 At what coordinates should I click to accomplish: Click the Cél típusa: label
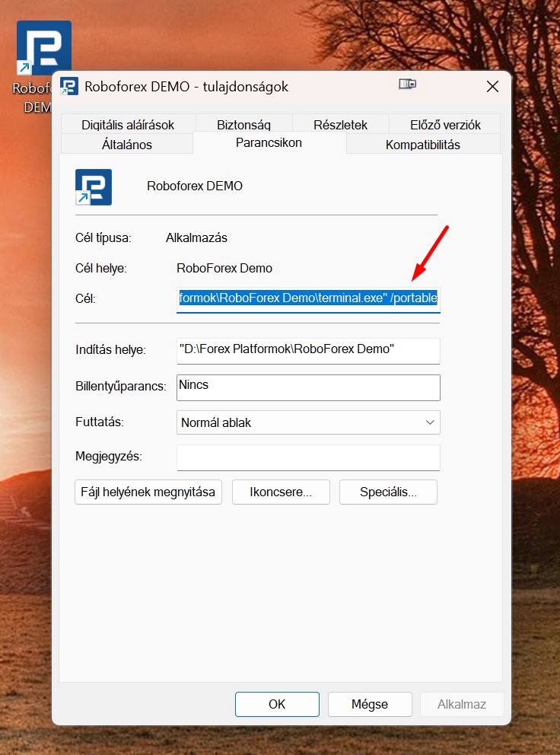103,238
